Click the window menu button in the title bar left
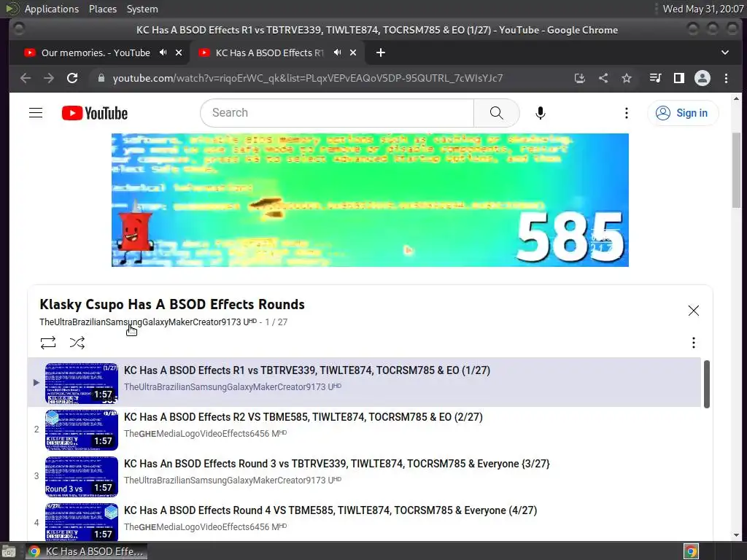 click(x=18, y=29)
